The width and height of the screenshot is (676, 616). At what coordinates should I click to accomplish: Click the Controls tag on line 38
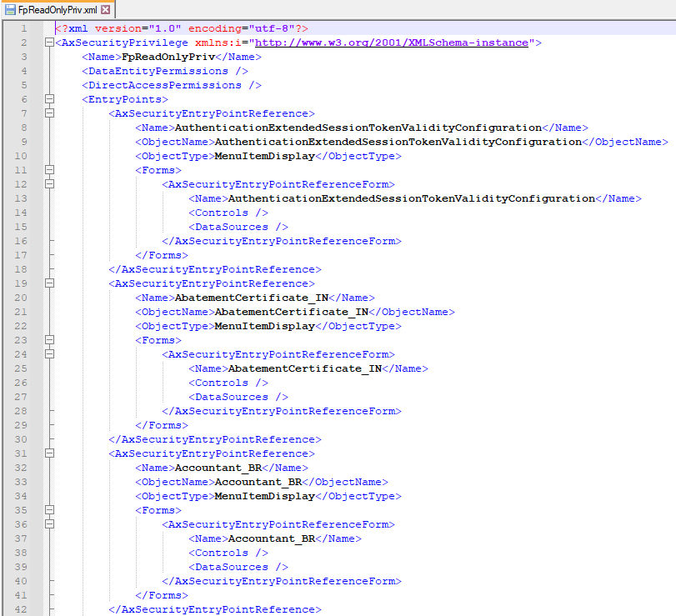228,553
